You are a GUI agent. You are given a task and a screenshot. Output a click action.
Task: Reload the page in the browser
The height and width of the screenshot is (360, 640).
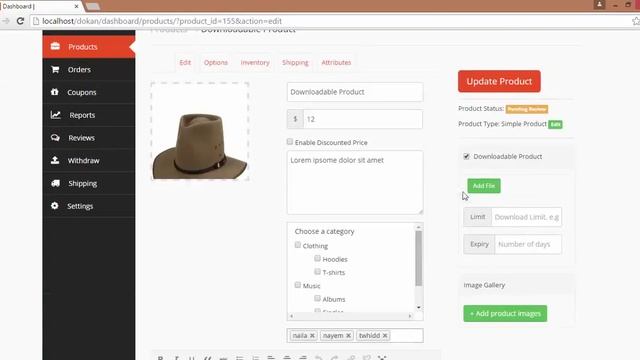pos(20,21)
